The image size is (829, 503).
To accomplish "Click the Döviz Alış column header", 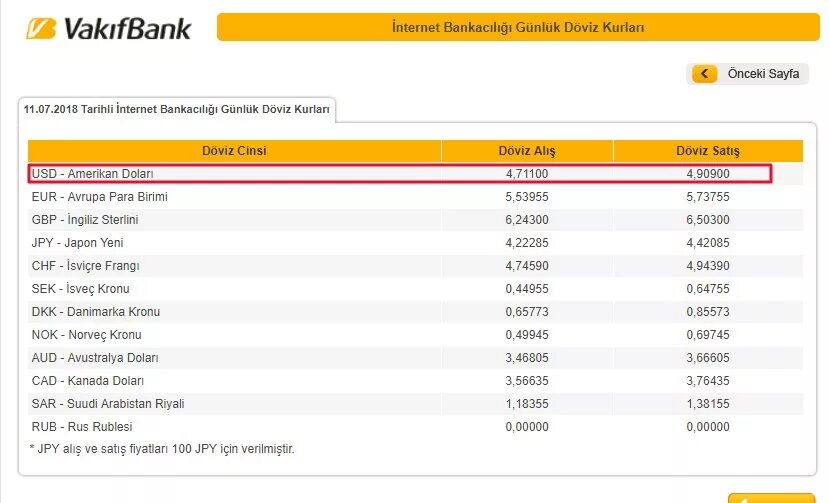I will point(527,151).
